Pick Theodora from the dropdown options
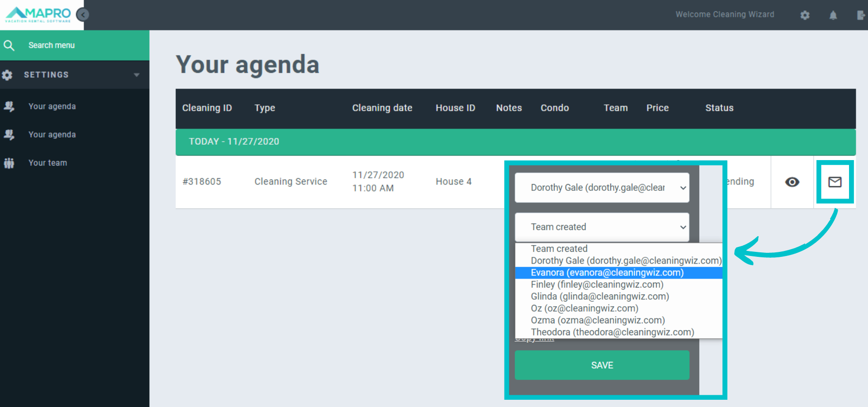 pyautogui.click(x=612, y=332)
